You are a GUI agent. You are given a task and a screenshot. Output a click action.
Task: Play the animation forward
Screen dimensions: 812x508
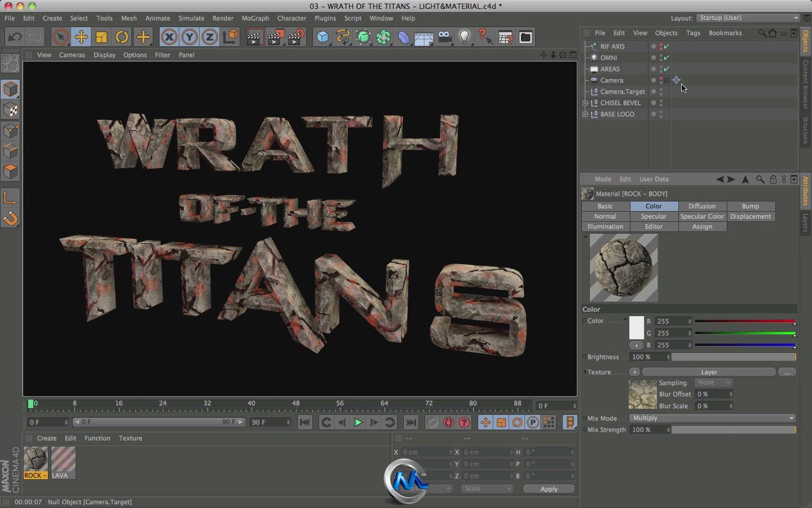coord(358,422)
